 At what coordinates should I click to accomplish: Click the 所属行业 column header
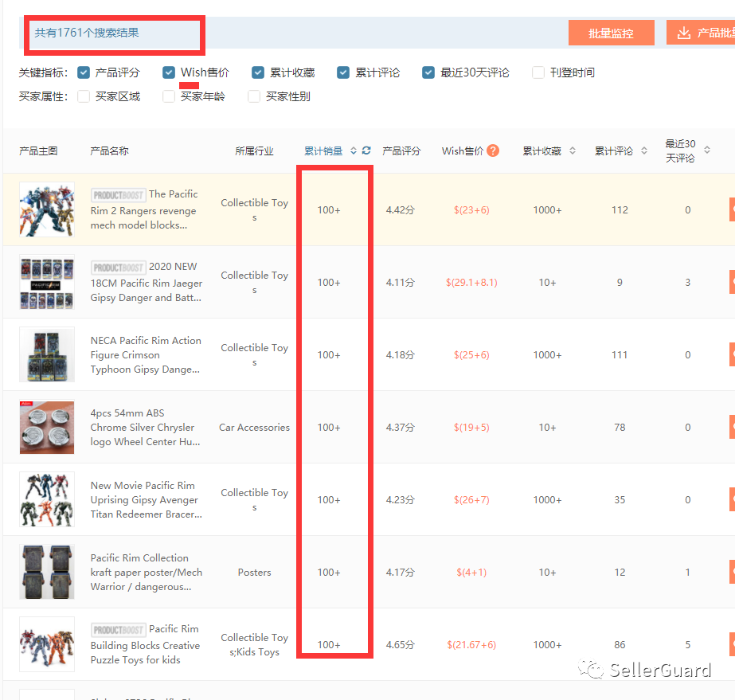pyautogui.click(x=254, y=151)
